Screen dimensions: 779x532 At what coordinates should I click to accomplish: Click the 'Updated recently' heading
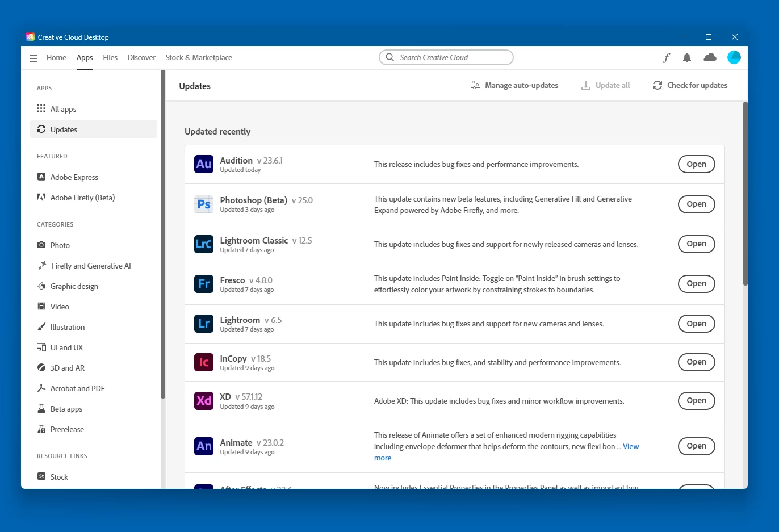tap(217, 132)
